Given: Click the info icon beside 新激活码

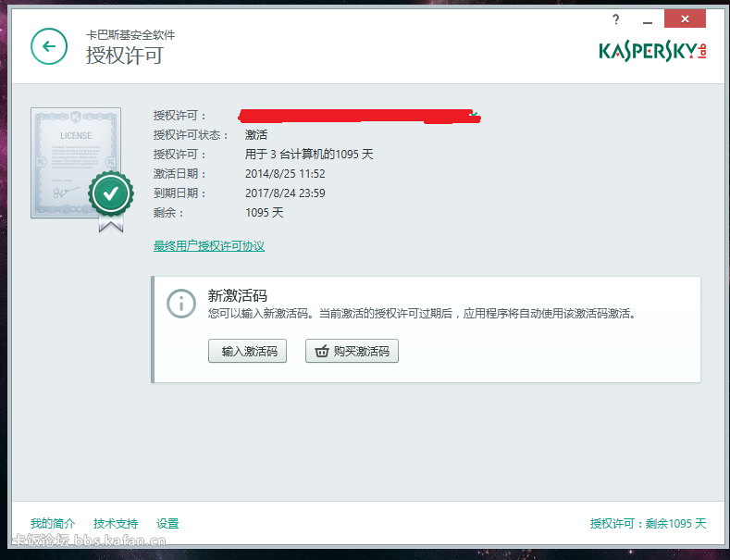Looking at the screenshot, I should click(181, 304).
